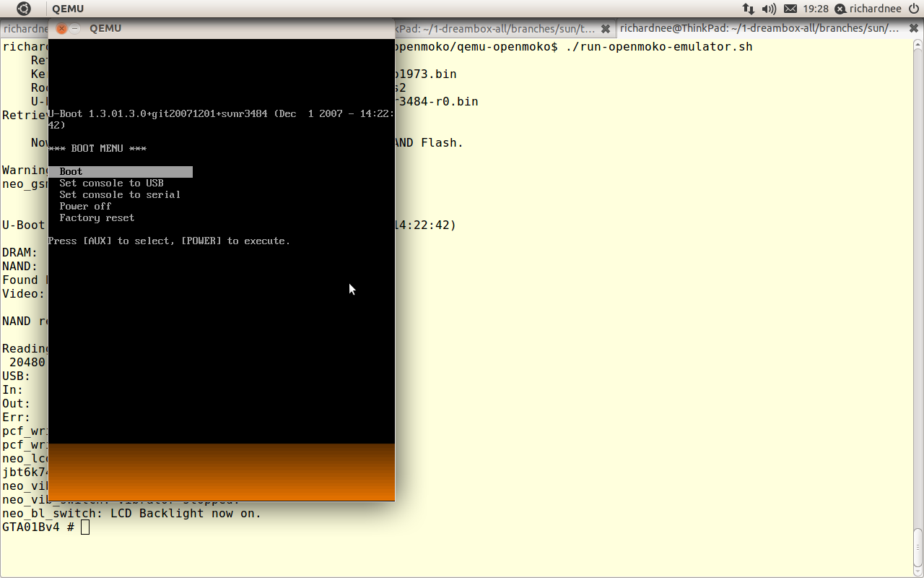This screenshot has width=924, height=578.
Task: Click the QEMU application name in top panel
Action: (x=68, y=9)
